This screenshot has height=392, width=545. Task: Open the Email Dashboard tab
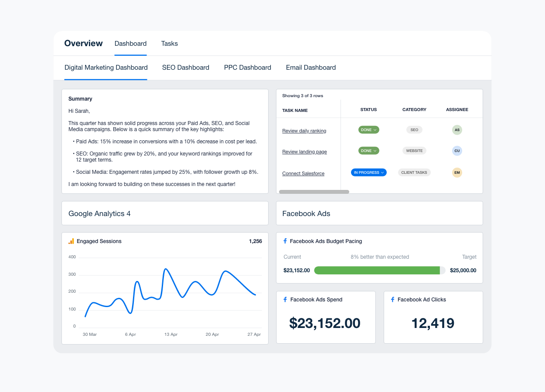pos(311,68)
